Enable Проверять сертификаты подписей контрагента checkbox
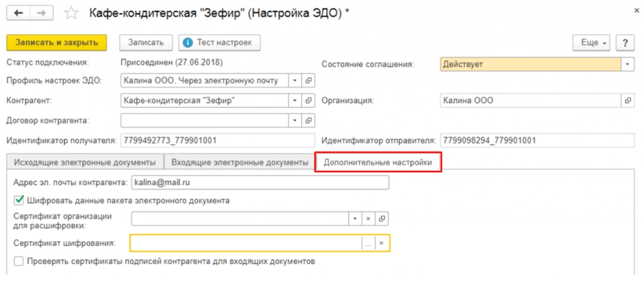Image resolution: width=644 pixels, height=281 pixels. click(x=19, y=262)
